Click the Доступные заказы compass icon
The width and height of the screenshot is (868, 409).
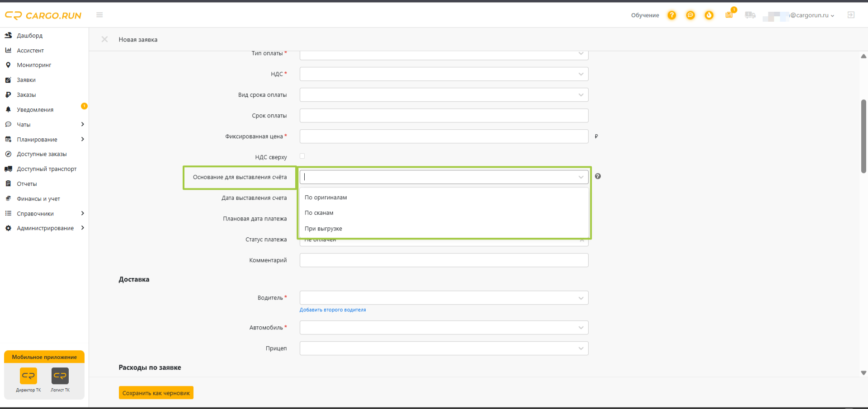(x=8, y=154)
